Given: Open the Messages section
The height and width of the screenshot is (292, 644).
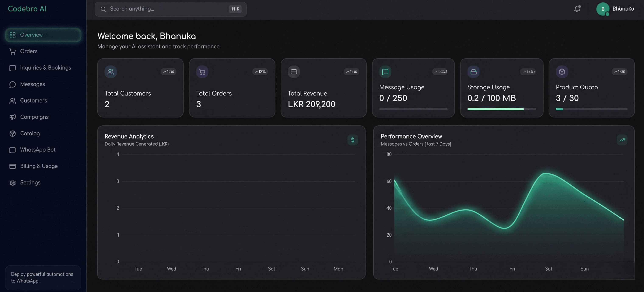Looking at the screenshot, I should [x=43, y=84].
